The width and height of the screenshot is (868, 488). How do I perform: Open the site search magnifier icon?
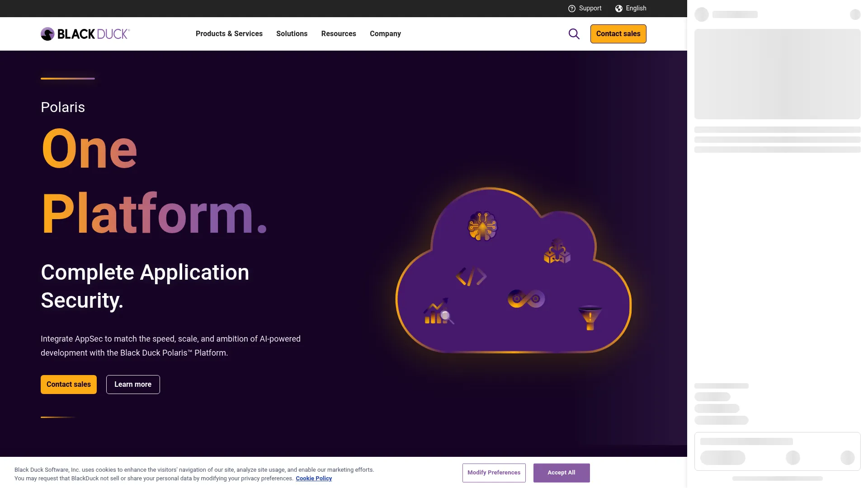pyautogui.click(x=574, y=34)
